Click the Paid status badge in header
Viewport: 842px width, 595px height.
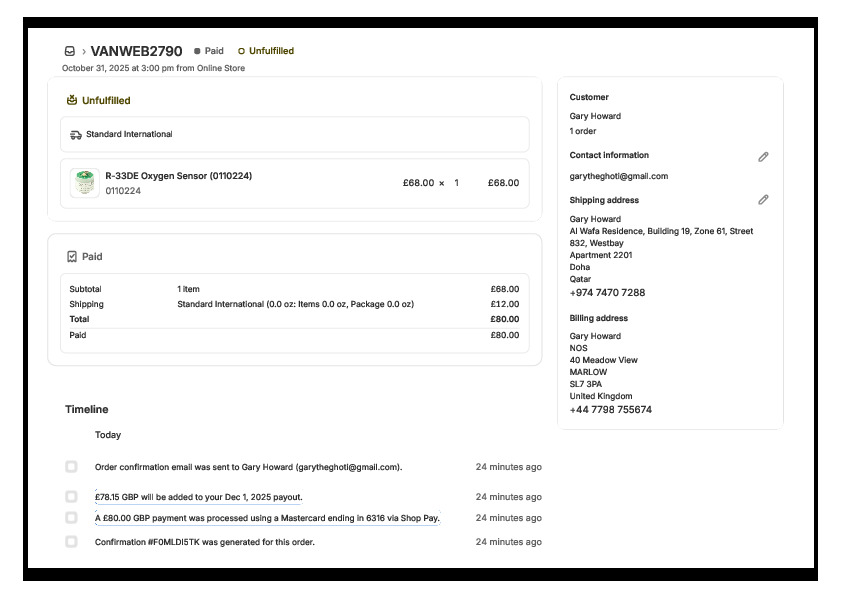pos(209,51)
